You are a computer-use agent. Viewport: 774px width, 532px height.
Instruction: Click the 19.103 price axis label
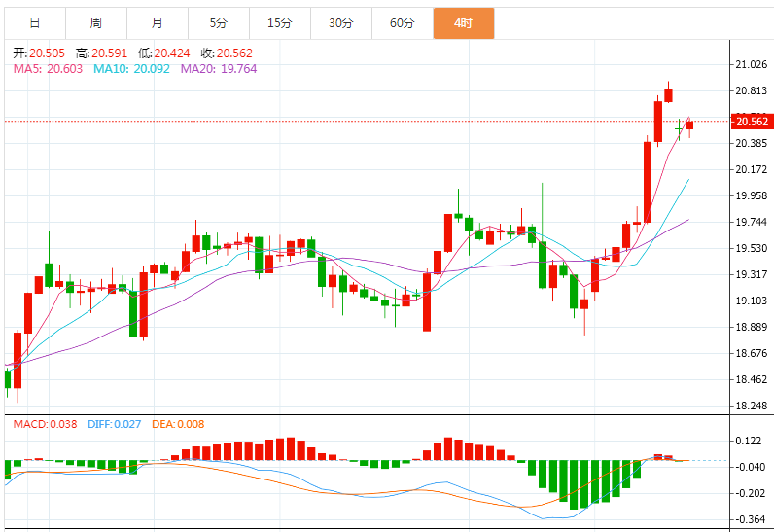(x=752, y=301)
